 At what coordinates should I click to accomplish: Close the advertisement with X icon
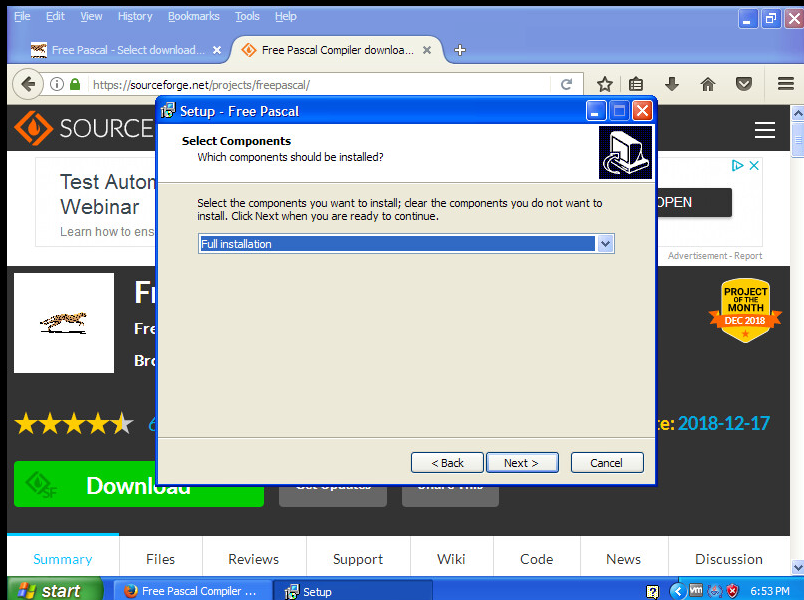coord(754,165)
